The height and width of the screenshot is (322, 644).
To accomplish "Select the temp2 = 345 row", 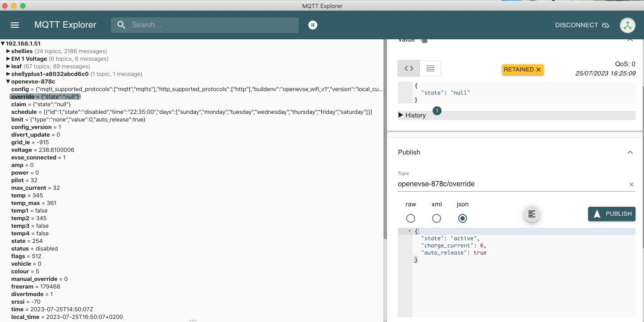I will point(29,218).
